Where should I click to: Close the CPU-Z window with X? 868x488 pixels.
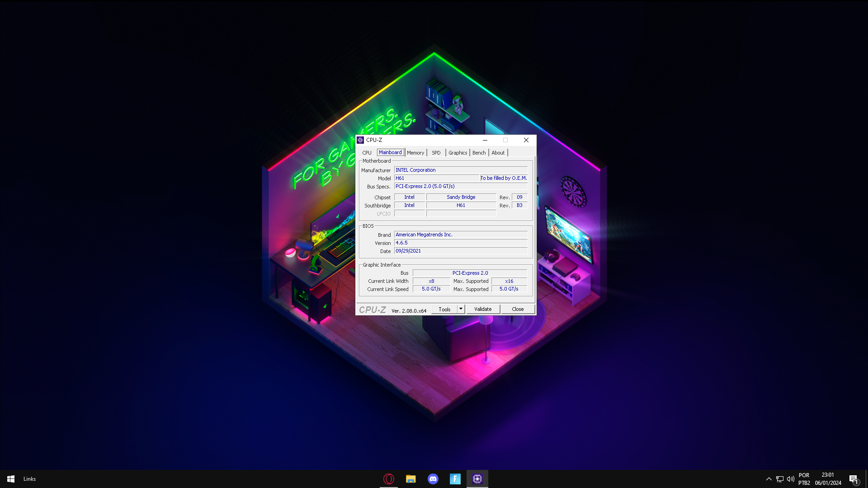(526, 140)
